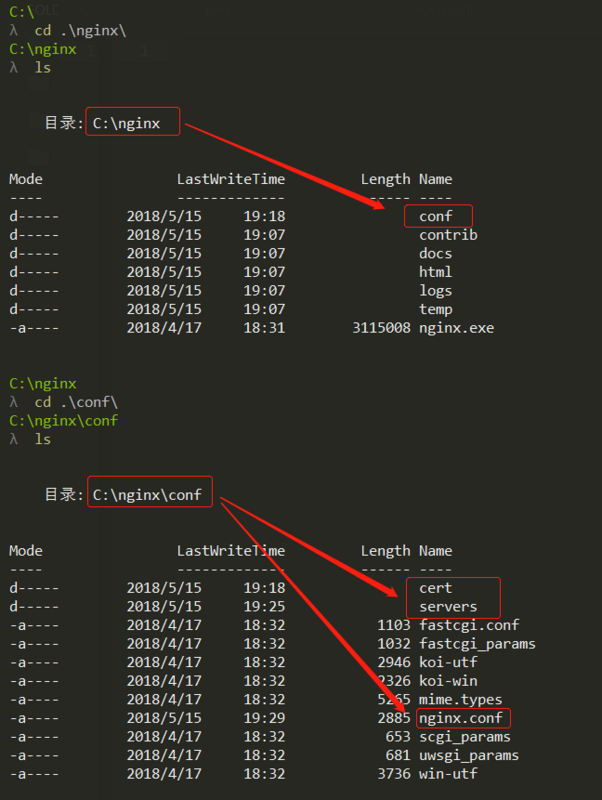Image resolution: width=602 pixels, height=800 pixels.
Task: Click the time 19:25 on servers row
Action: (x=264, y=607)
